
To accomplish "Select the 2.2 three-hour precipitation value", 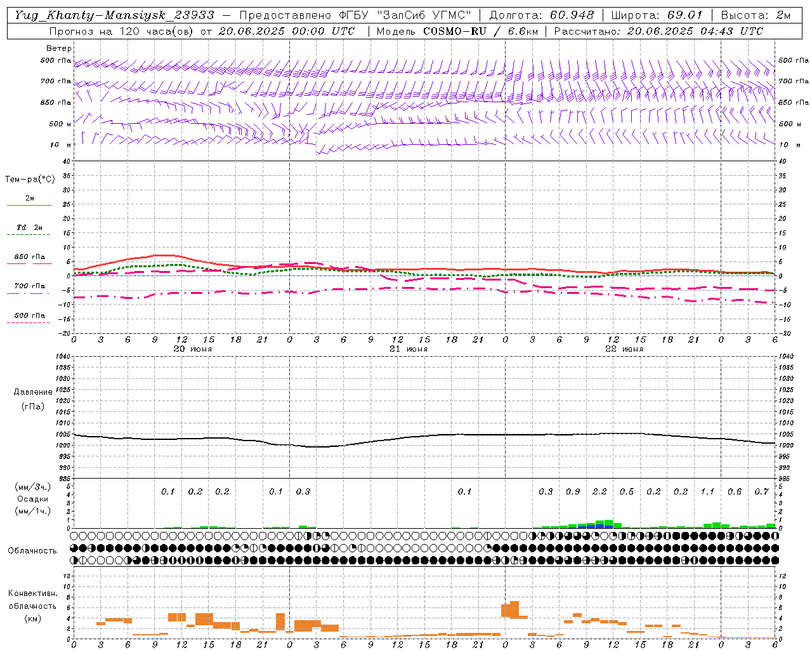I will point(599,491).
